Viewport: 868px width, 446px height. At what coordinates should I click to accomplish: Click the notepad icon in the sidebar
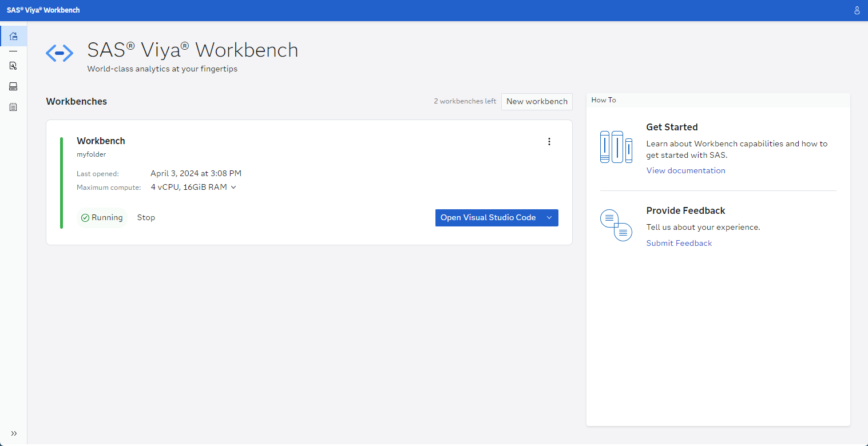click(13, 107)
